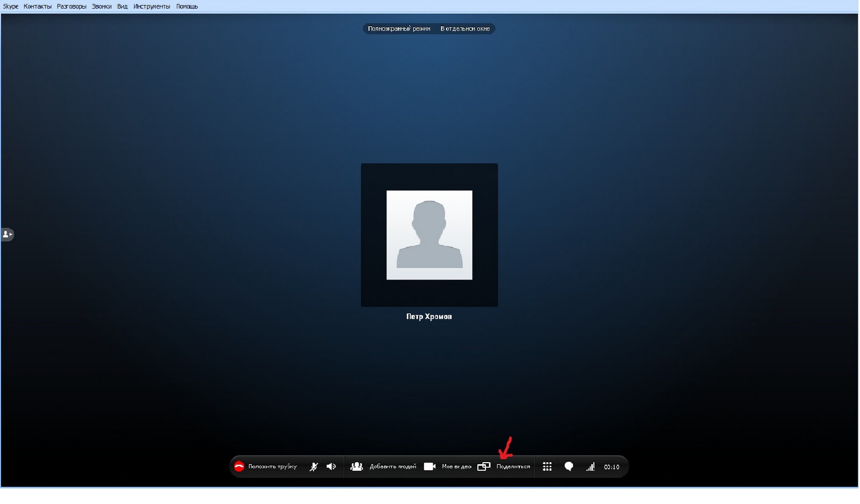Image resolution: width=860 pixels, height=504 pixels.
Task: Open the Звонки menu
Action: (x=102, y=6)
